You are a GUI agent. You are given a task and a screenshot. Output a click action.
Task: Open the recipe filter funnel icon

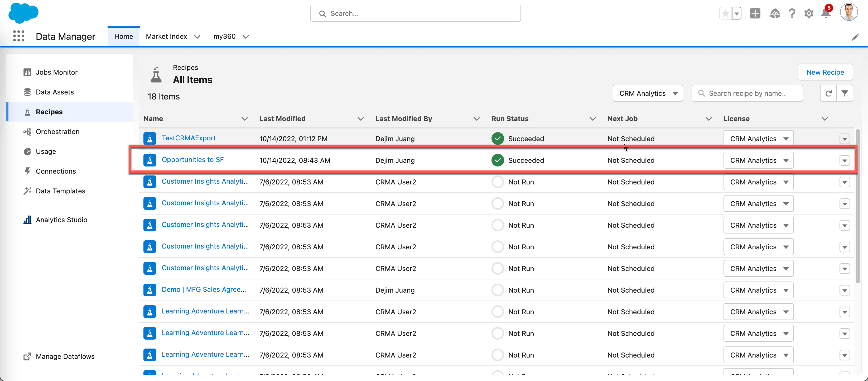pyautogui.click(x=845, y=93)
